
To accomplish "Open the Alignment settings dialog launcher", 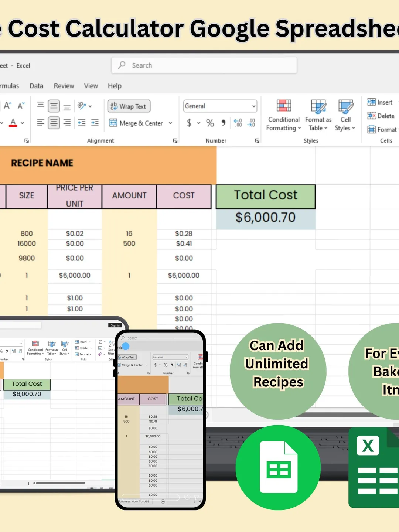I will (x=175, y=140).
